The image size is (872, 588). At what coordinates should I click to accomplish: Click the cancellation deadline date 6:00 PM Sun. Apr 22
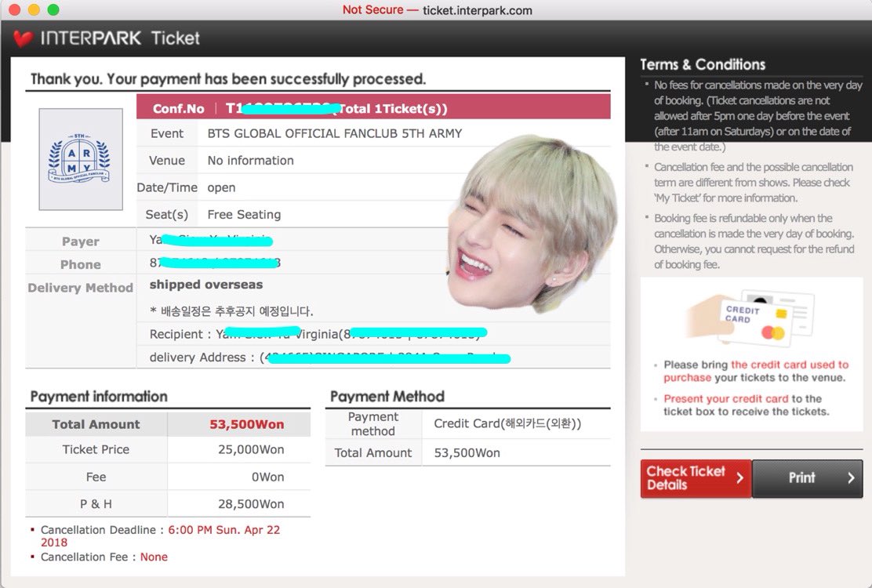pos(224,530)
